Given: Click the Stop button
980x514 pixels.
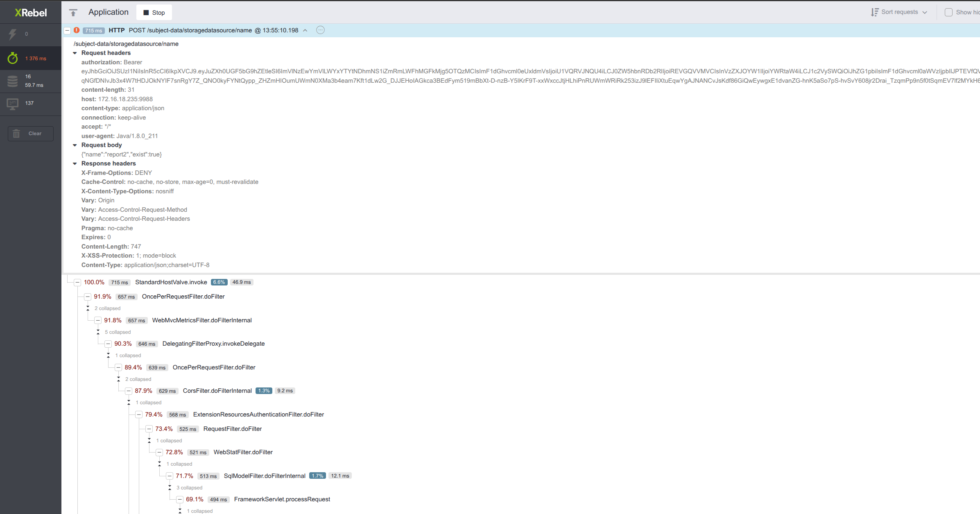Looking at the screenshot, I should tap(154, 13).
